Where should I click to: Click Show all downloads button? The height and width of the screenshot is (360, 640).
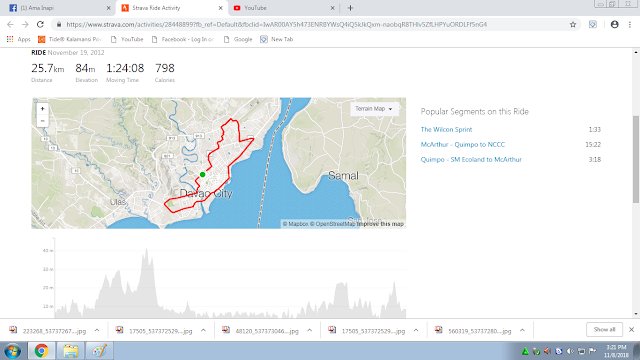click(604, 329)
